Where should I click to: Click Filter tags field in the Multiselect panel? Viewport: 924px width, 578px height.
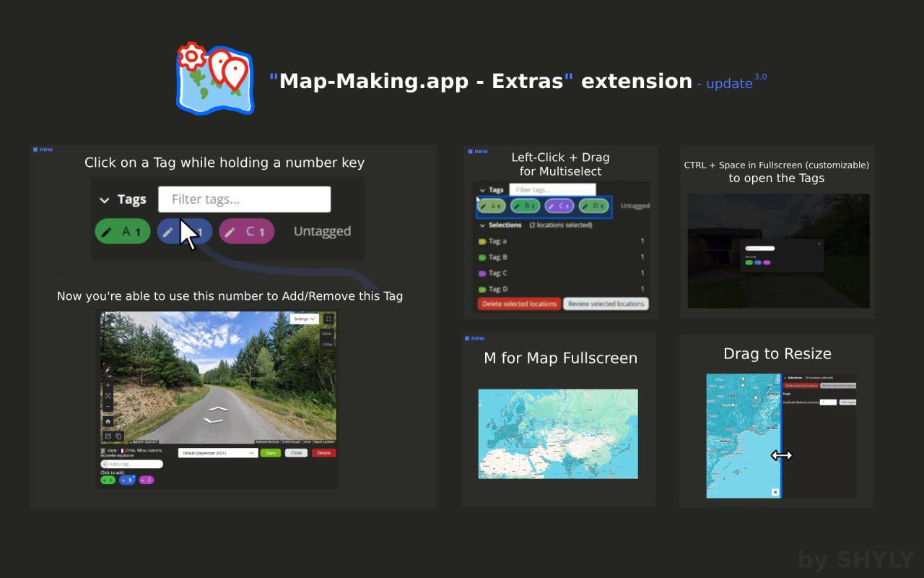[x=552, y=189]
